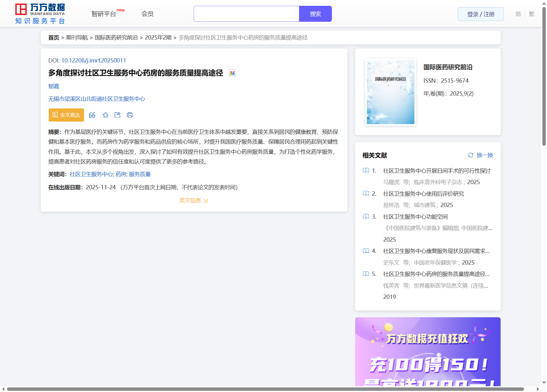Switch to traditional Chinese 繁
Screen dimensions: 547x392
point(532,14)
